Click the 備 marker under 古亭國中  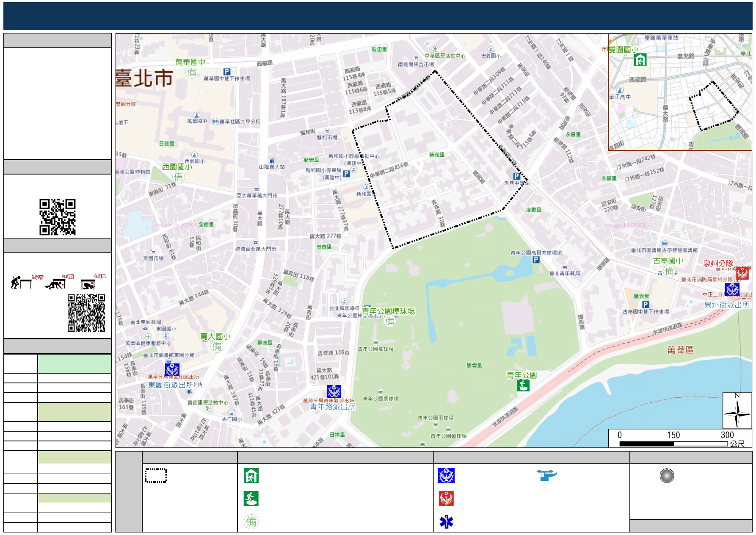coord(669,271)
